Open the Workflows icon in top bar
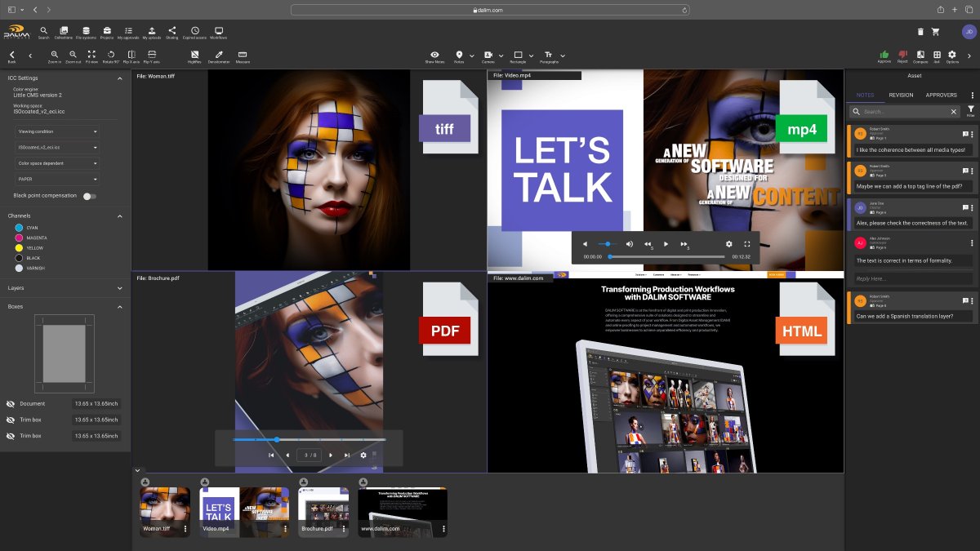980x551 pixels. 219,33
